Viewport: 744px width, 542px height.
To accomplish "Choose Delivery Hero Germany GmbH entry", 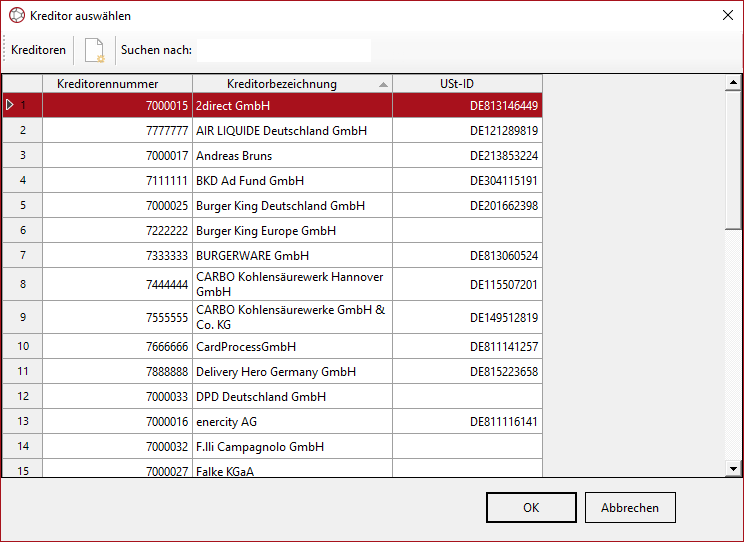I will [276, 372].
